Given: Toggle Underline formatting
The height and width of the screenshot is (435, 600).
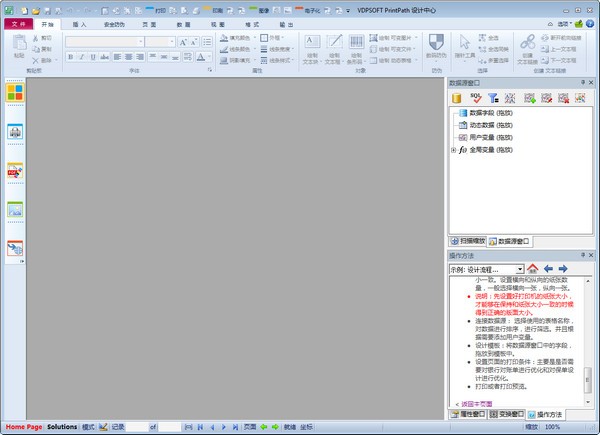Looking at the screenshot, I should (x=93, y=57).
